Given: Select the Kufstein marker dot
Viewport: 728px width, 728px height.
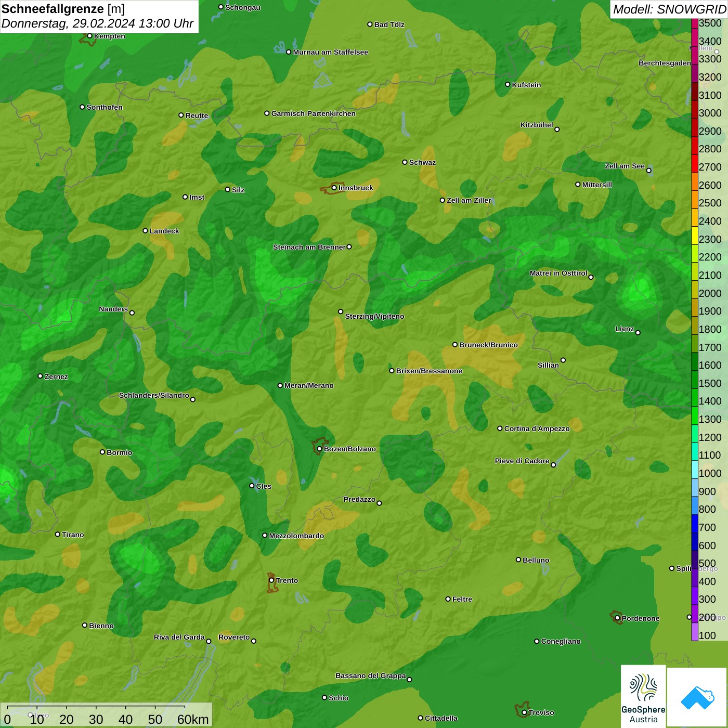Looking at the screenshot, I should pyautogui.click(x=508, y=84).
